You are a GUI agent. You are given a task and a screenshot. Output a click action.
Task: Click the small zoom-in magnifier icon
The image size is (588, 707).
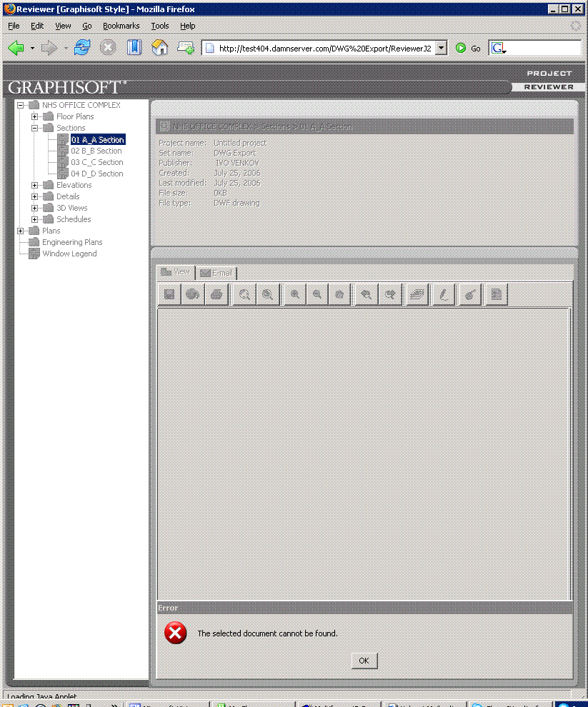(x=294, y=294)
